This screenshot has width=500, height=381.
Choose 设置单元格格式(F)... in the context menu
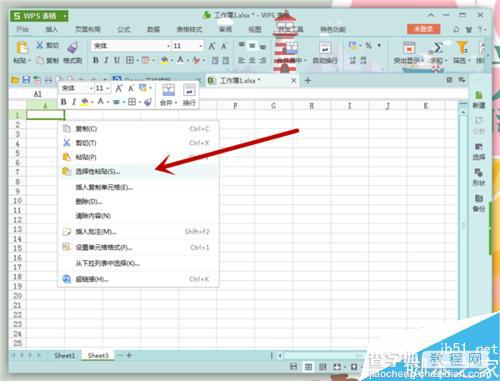pos(139,247)
